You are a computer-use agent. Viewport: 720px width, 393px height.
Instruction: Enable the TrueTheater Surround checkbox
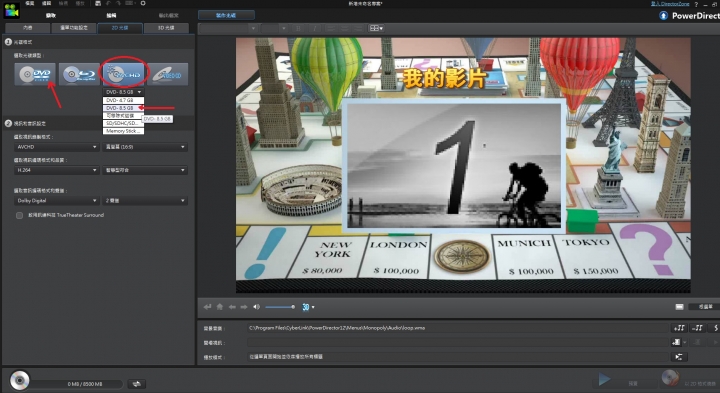19,215
